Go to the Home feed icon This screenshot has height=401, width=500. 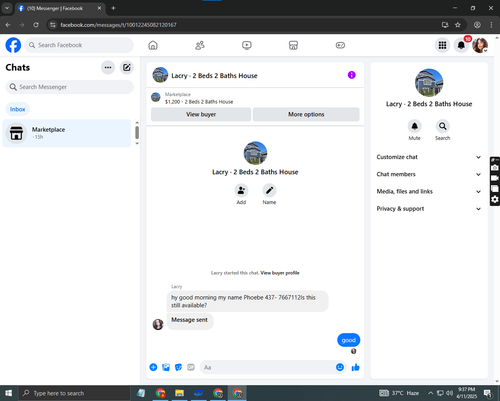(x=153, y=45)
